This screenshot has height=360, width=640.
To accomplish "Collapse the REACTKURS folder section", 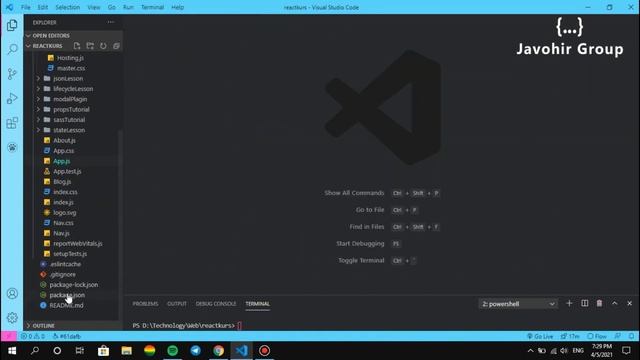I will point(47,46).
